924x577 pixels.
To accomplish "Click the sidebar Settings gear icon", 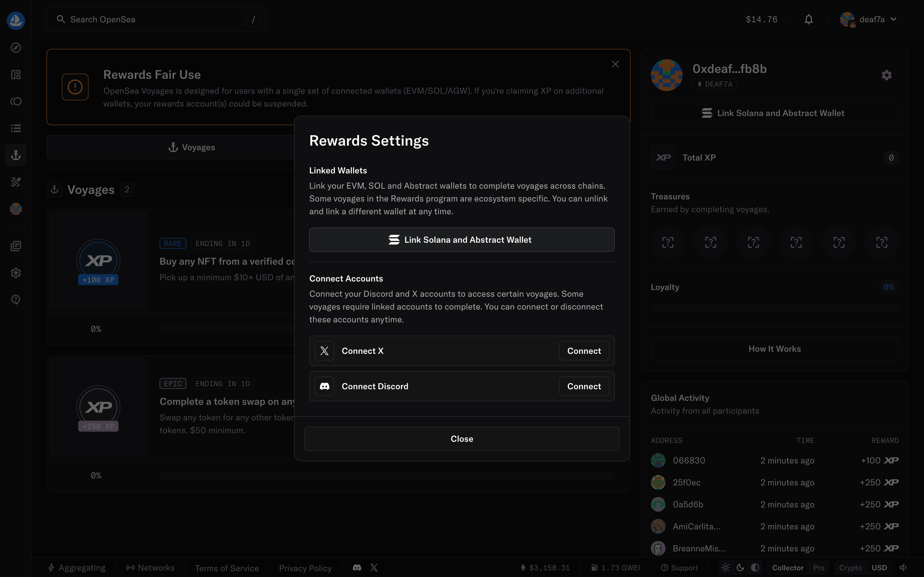I will (x=16, y=273).
